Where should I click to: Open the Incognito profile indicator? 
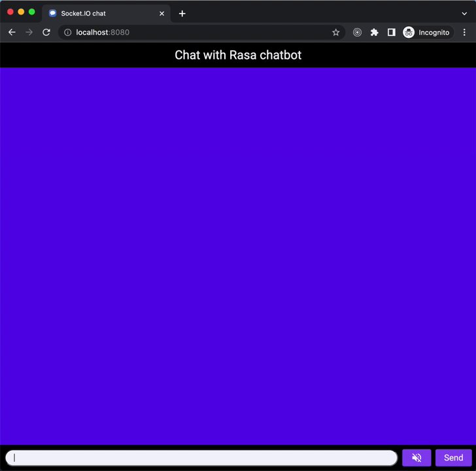pyautogui.click(x=428, y=32)
